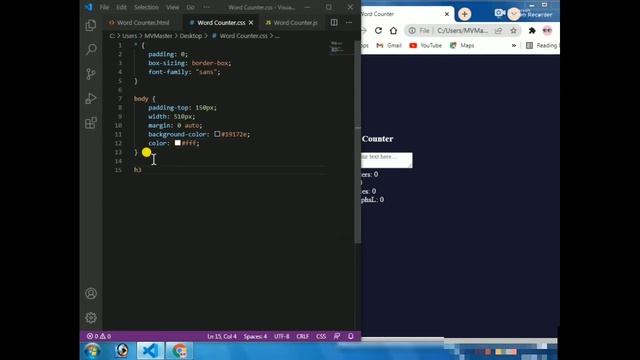640x360 pixels.
Task: Click the body selector on line 7
Action: point(141,99)
